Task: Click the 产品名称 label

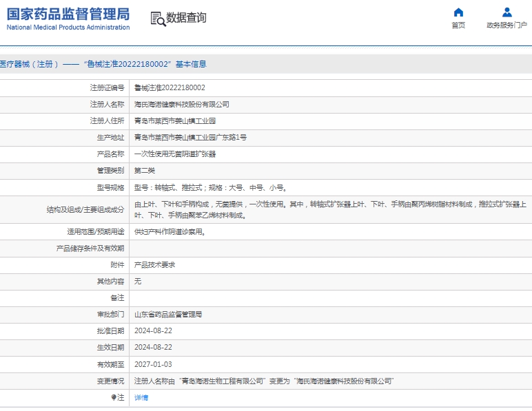Action: point(111,154)
